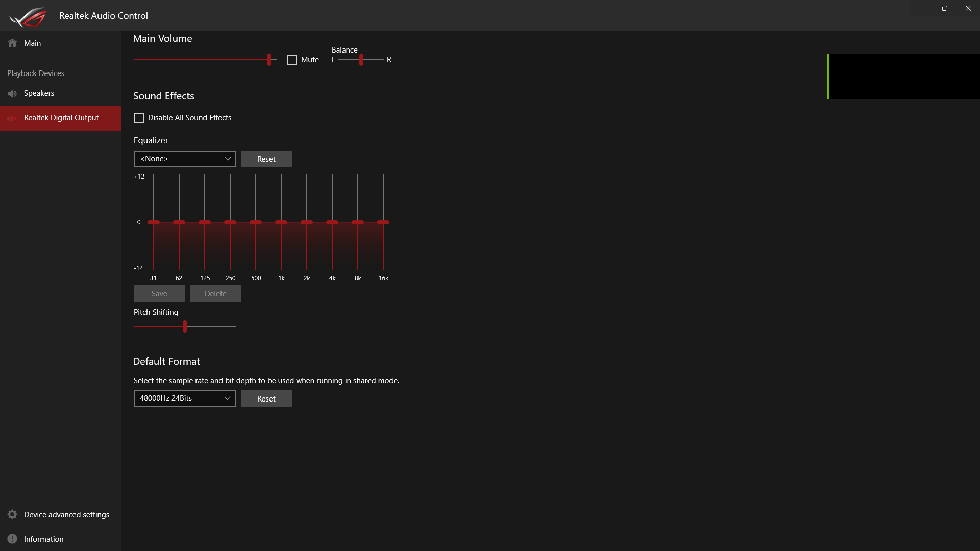
Task: Click the 125 Hz equalizer band slider
Action: point(205,222)
